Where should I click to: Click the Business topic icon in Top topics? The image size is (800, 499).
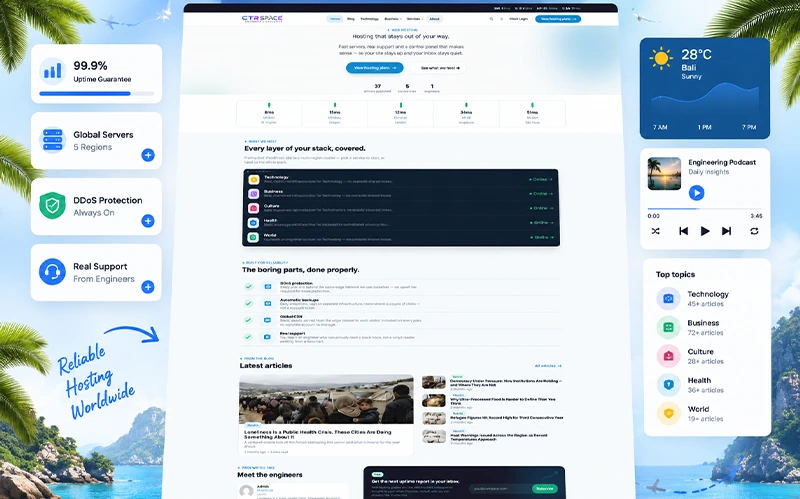coord(668,327)
